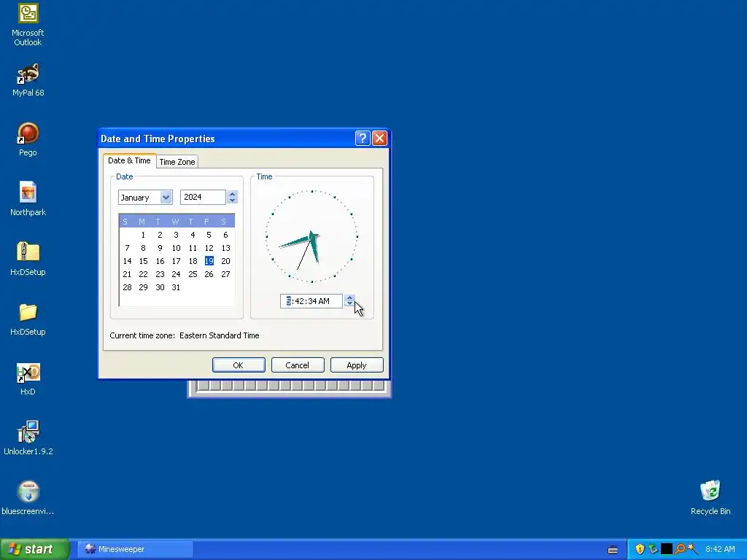Select day 22 in the calendar
This screenshot has width=747, height=560.
143,274
